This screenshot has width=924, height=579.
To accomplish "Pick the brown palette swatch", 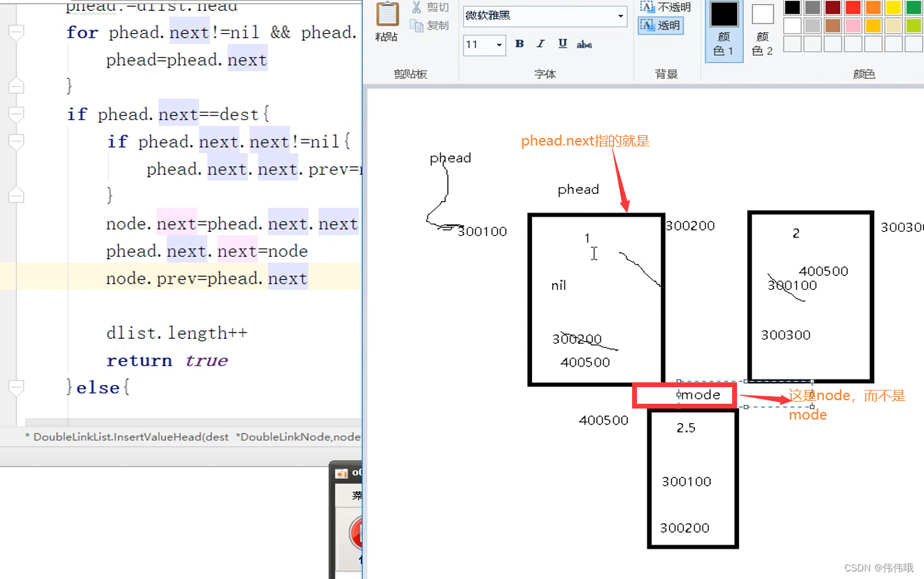I will pyautogui.click(x=833, y=26).
